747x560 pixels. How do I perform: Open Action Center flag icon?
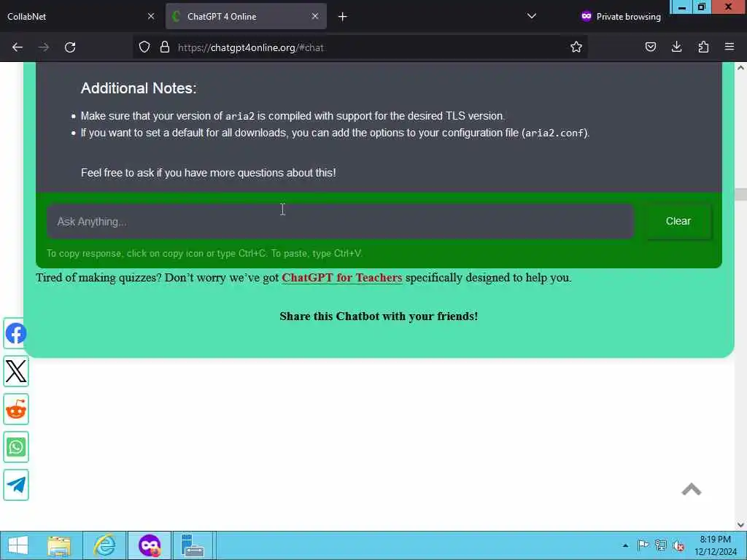point(643,545)
